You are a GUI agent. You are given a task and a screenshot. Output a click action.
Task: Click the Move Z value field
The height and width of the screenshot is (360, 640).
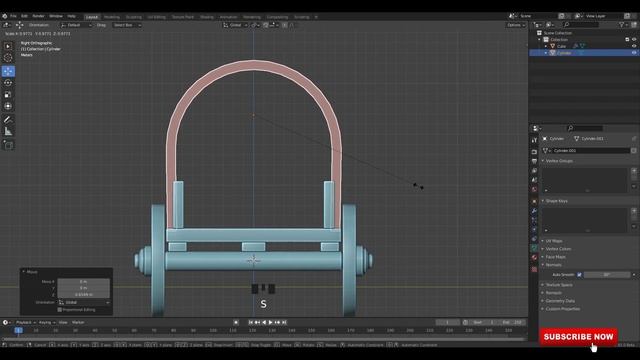point(83,294)
